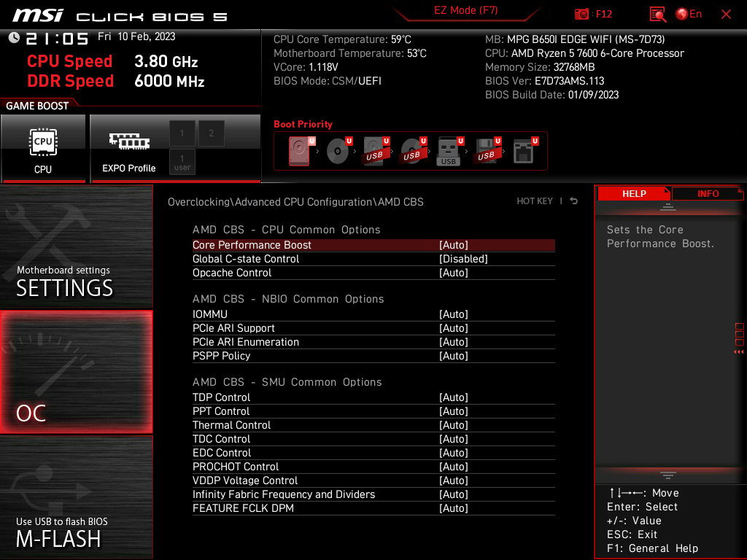747x560 pixels.
Task: Select the USB key boot device icon
Action: (x=449, y=152)
